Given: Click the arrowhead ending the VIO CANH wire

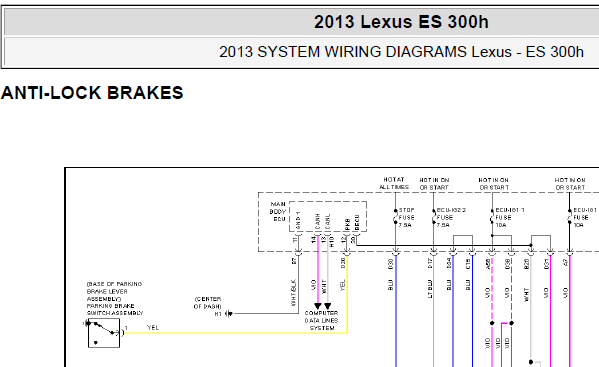Looking at the screenshot, I should [318, 306].
